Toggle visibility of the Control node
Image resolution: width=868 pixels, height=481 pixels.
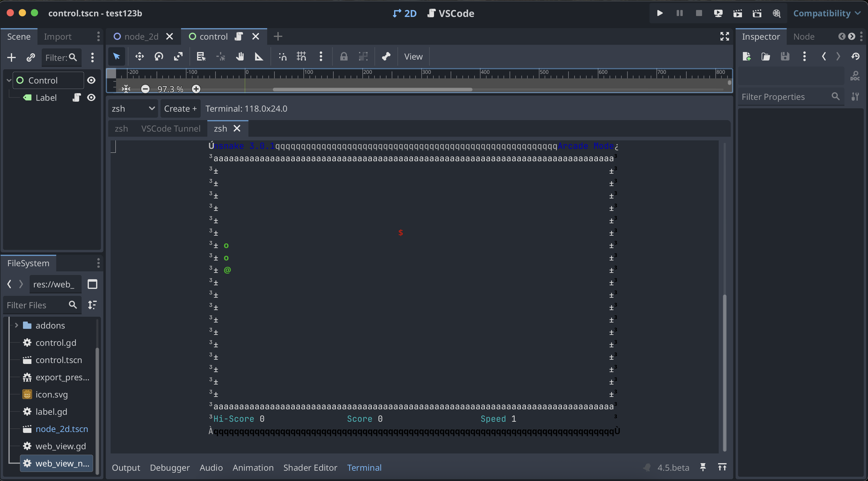click(91, 80)
